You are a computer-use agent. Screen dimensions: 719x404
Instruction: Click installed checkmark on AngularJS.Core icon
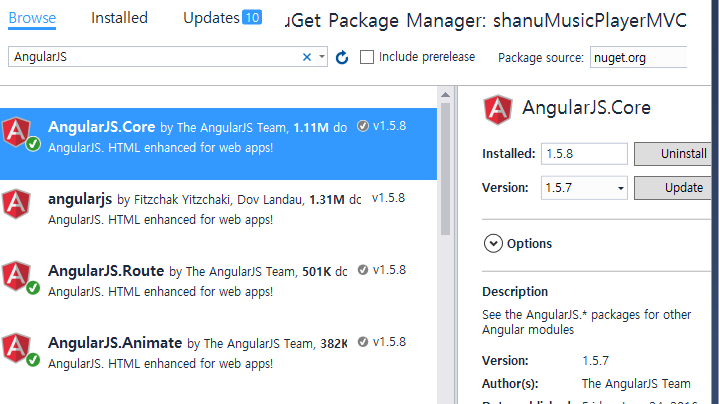[x=33, y=144]
